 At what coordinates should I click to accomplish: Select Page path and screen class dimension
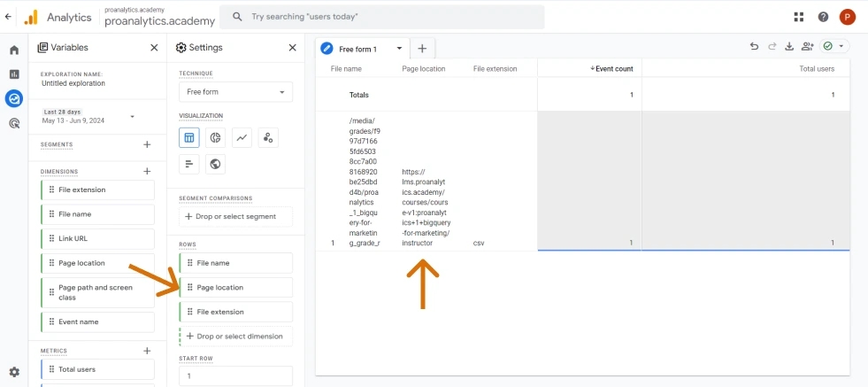pos(97,293)
